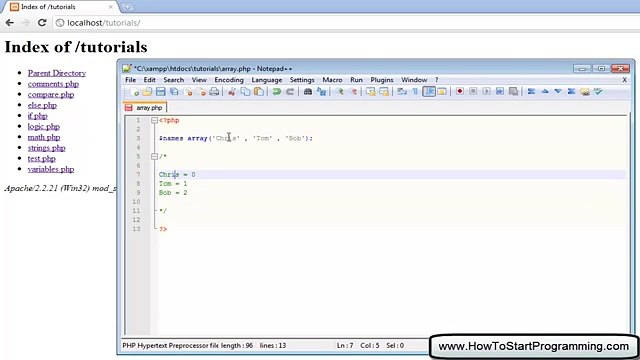The height and width of the screenshot is (360, 640).
Task: Start macro recording with the red dot
Action: click(460, 91)
